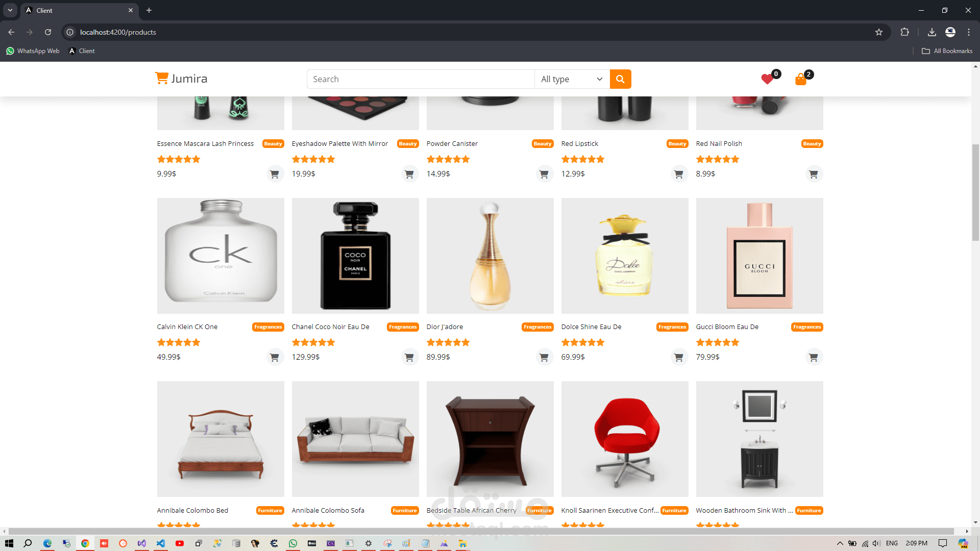980x551 pixels.
Task: Add Calvin Klein CK One to cart
Action: [x=275, y=357]
